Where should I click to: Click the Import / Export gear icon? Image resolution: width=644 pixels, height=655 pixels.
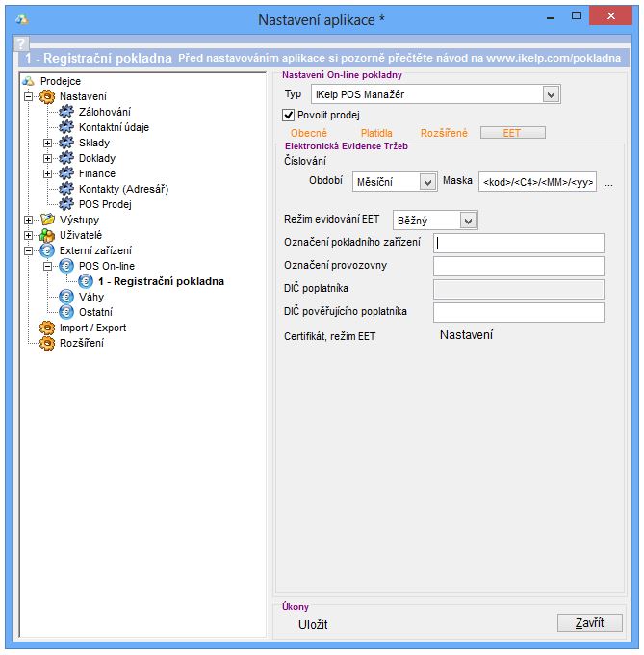[x=47, y=327]
